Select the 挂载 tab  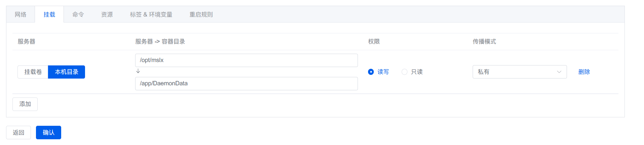49,14
